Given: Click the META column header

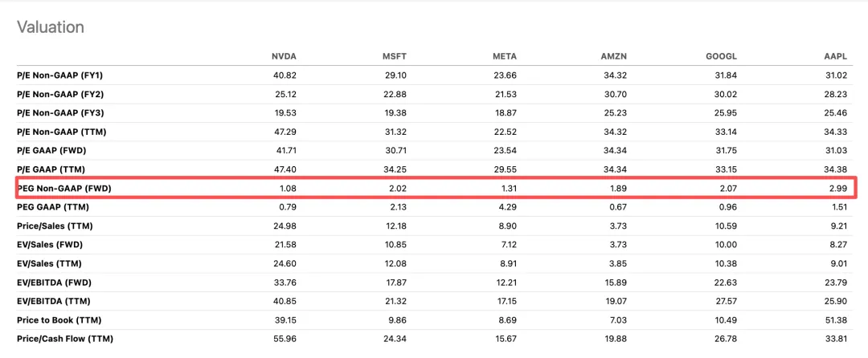Looking at the screenshot, I should [x=505, y=57].
